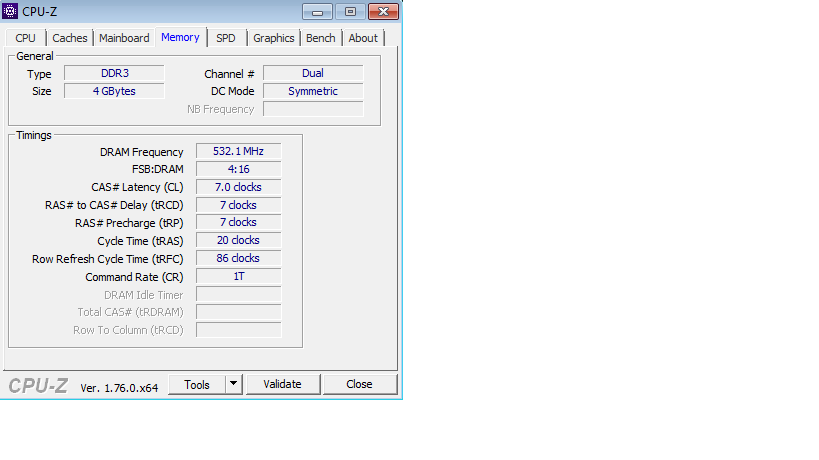The width and height of the screenshot is (819, 460).
Task: Select the tRFC value 86 clocks
Action: coord(239,258)
